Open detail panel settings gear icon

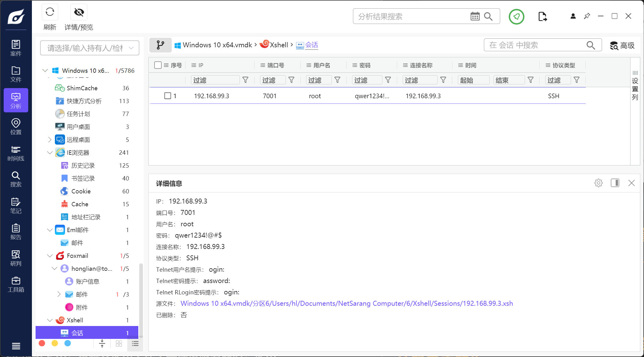(598, 183)
